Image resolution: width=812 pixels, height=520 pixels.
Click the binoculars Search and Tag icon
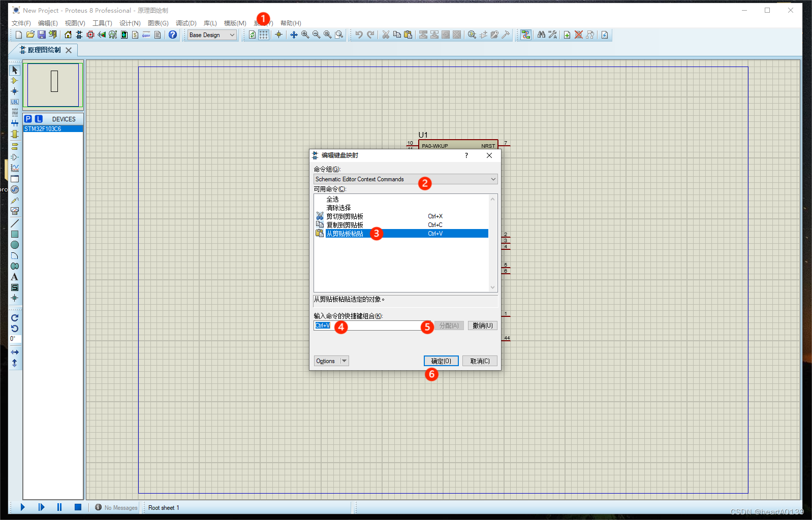(541, 35)
